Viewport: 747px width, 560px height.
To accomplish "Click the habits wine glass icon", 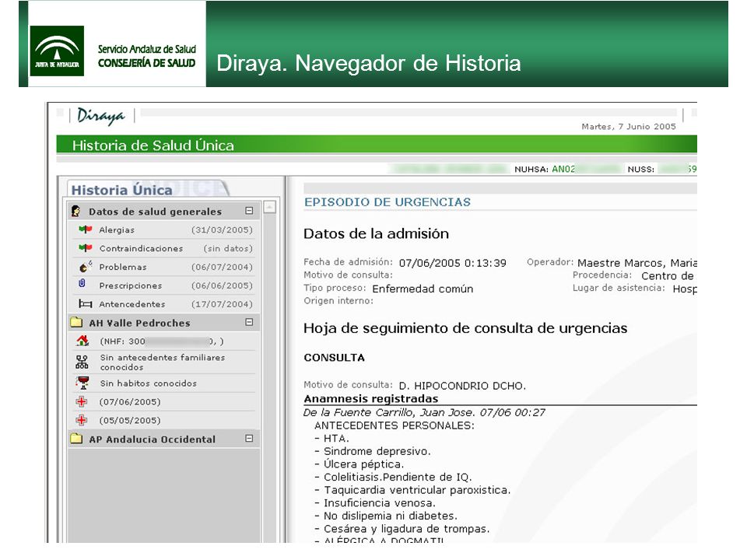I will tap(82, 383).
